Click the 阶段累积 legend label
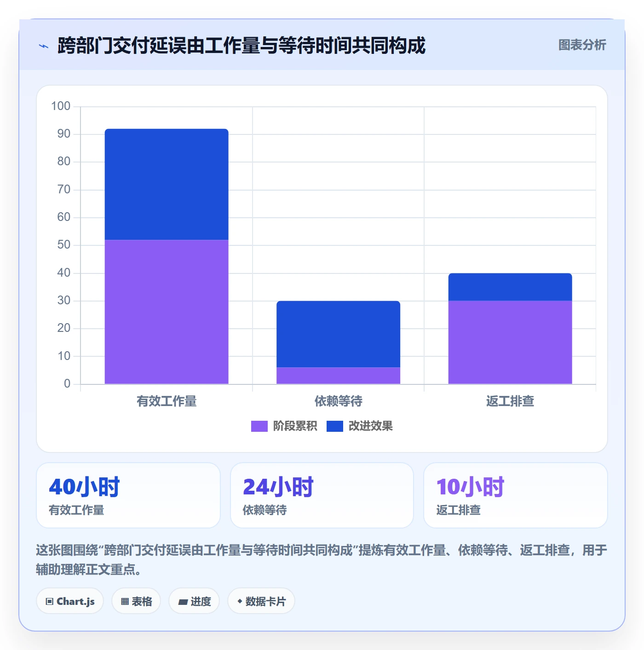 coord(295,426)
